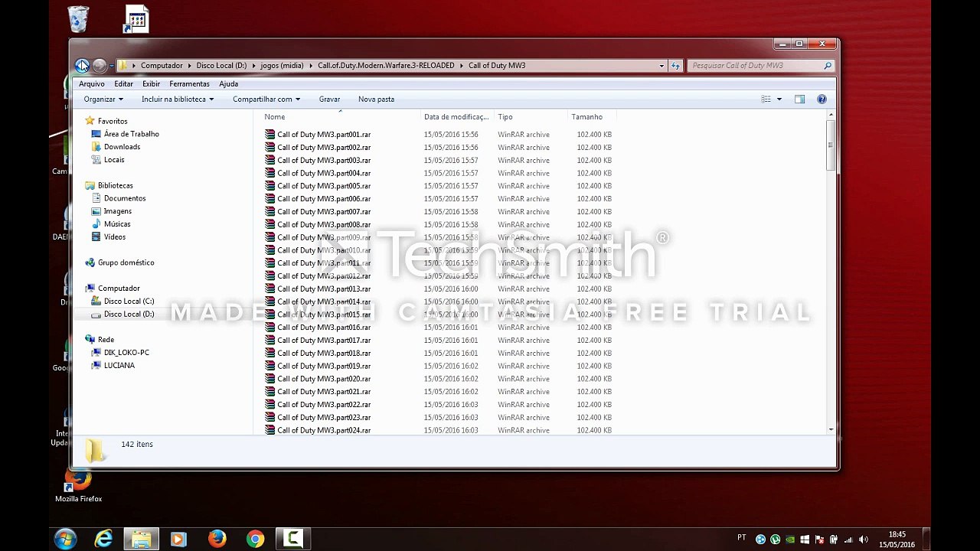Open Firefox from the taskbar
The height and width of the screenshot is (551, 980).
[x=217, y=539]
